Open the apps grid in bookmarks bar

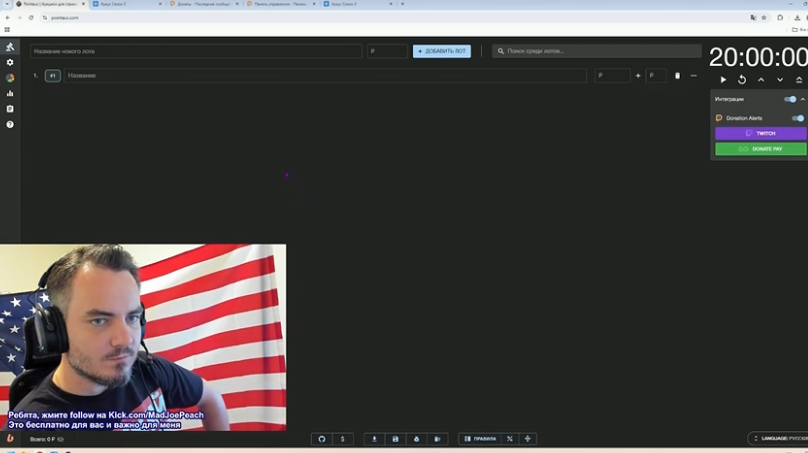tap(7, 30)
